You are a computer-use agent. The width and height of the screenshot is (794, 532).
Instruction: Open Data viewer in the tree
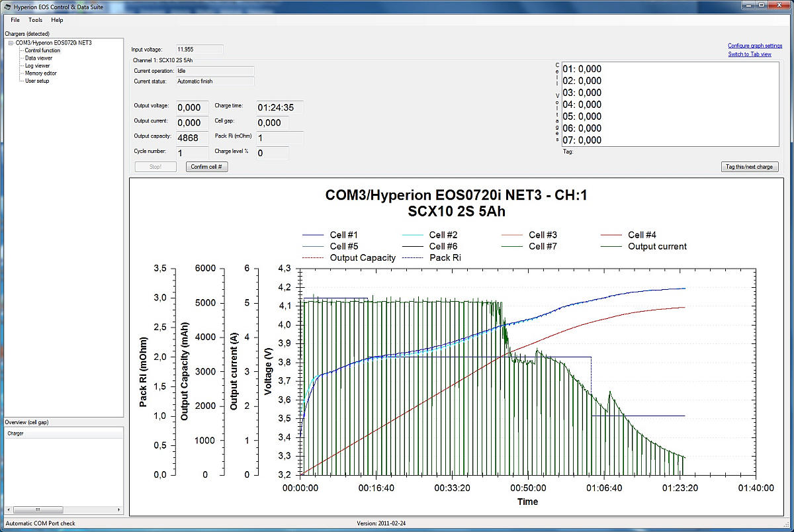click(38, 58)
